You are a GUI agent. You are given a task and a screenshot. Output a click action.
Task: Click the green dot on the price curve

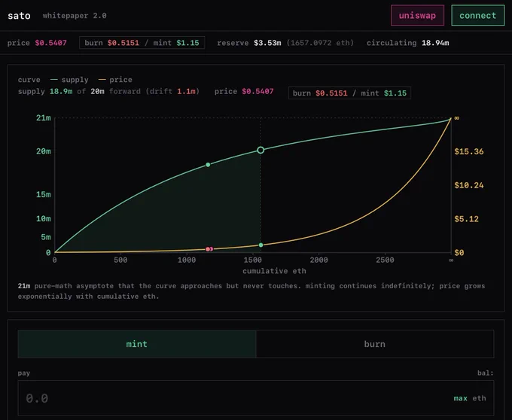261,245
